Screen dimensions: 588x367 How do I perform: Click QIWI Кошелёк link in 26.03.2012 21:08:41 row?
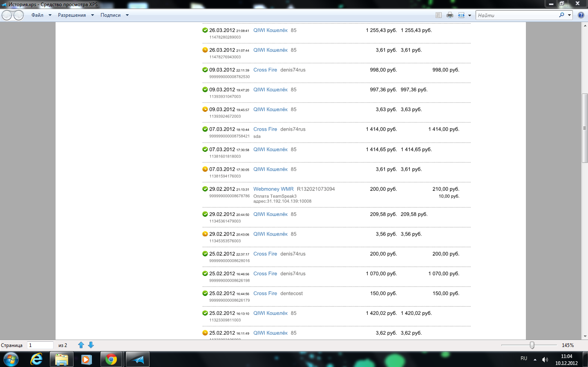pos(271,30)
